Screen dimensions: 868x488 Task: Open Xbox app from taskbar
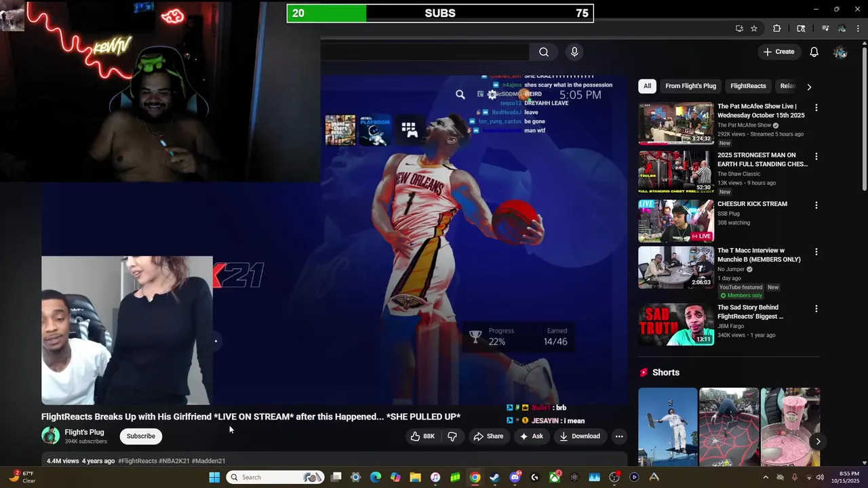(x=555, y=477)
